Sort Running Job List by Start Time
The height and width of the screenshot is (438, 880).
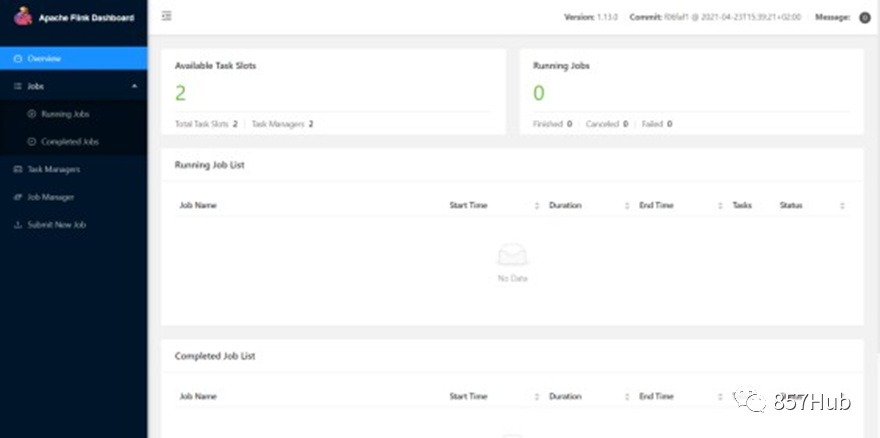point(537,206)
